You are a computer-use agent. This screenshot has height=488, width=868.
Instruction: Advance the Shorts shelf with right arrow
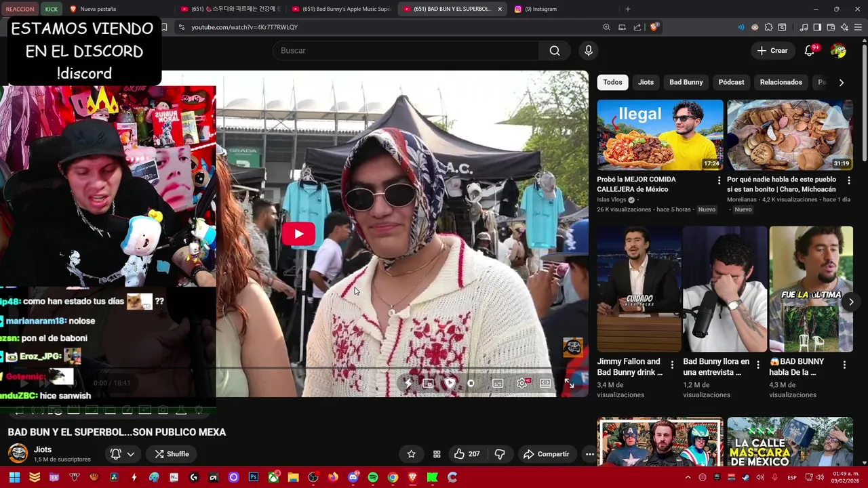point(851,302)
